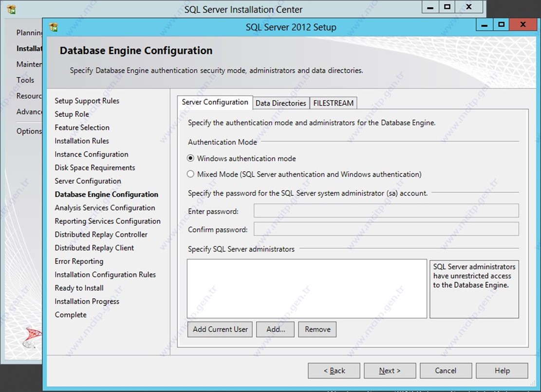Click the Server Configuration step in the list
Image resolution: width=541 pixels, height=392 pixels.
pyautogui.click(x=88, y=181)
